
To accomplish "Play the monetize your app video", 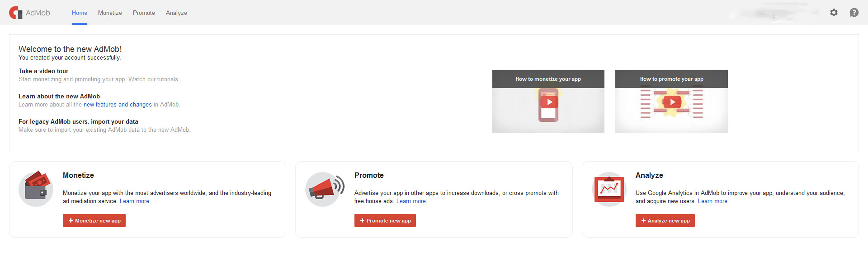I will click(549, 102).
